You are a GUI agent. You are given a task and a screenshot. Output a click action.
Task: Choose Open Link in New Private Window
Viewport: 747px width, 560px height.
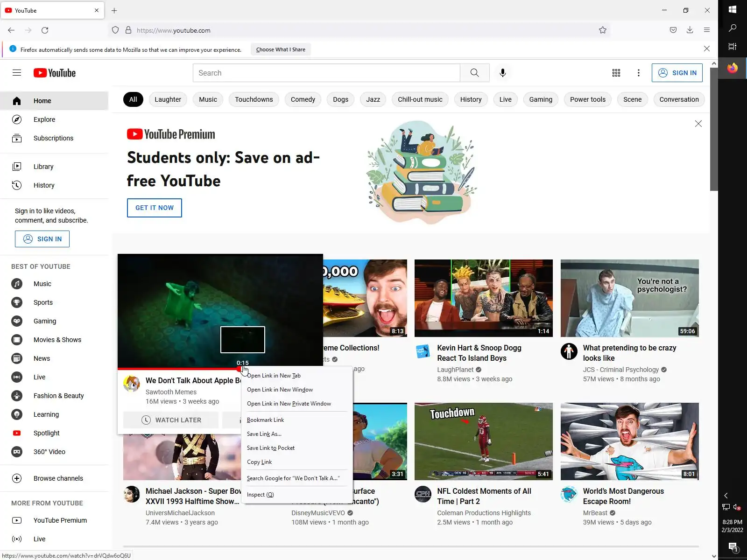[297, 404]
